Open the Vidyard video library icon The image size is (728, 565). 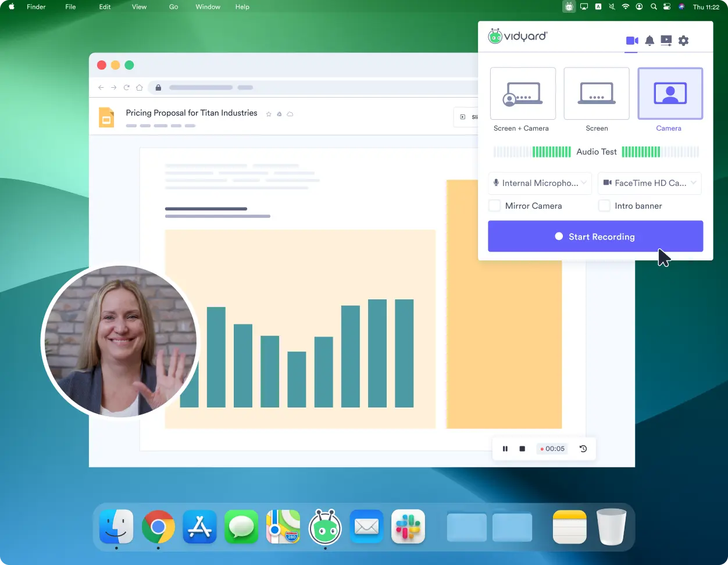pos(666,41)
